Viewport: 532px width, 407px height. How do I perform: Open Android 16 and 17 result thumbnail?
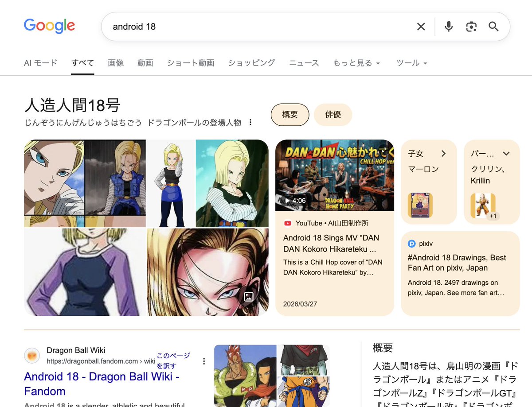coord(245,376)
